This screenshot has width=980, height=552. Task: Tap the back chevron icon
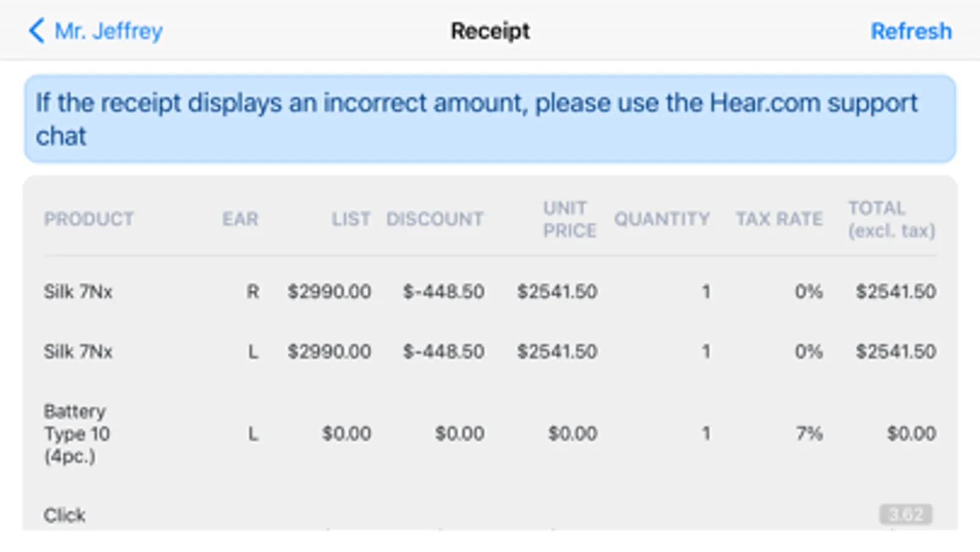click(37, 31)
